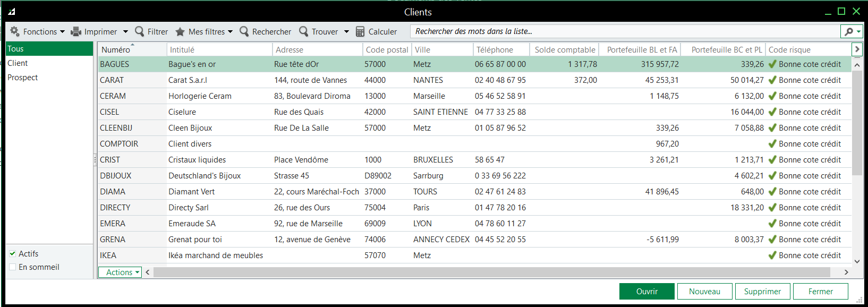Open the Trouver dropdown arrow

[x=346, y=32]
